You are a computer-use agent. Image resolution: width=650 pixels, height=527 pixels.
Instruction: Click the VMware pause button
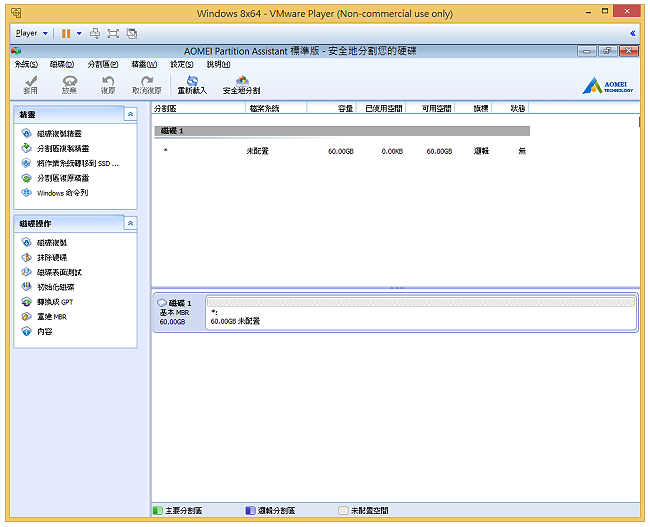66,34
